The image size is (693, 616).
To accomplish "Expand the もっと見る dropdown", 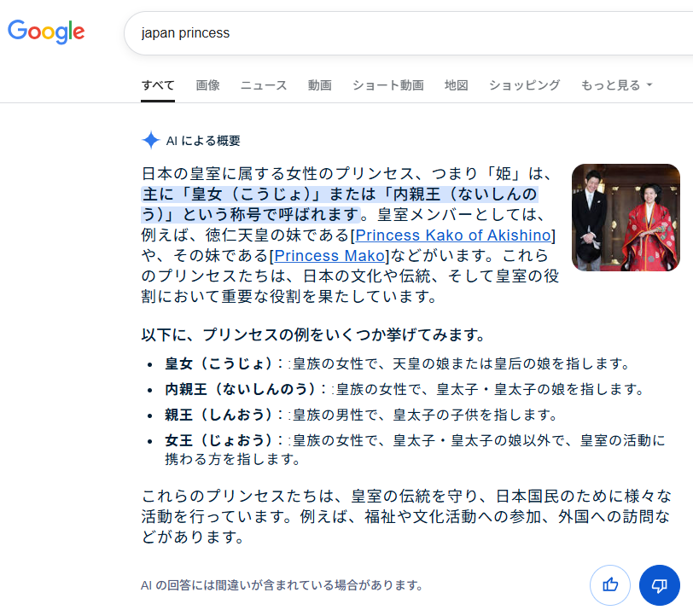I will click(x=616, y=84).
